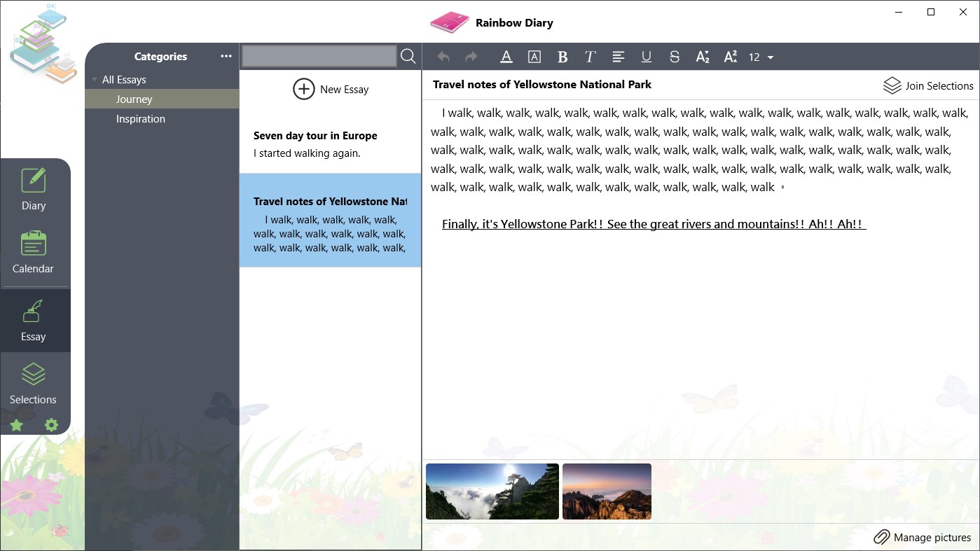Toggle underline formatting

point(646,57)
